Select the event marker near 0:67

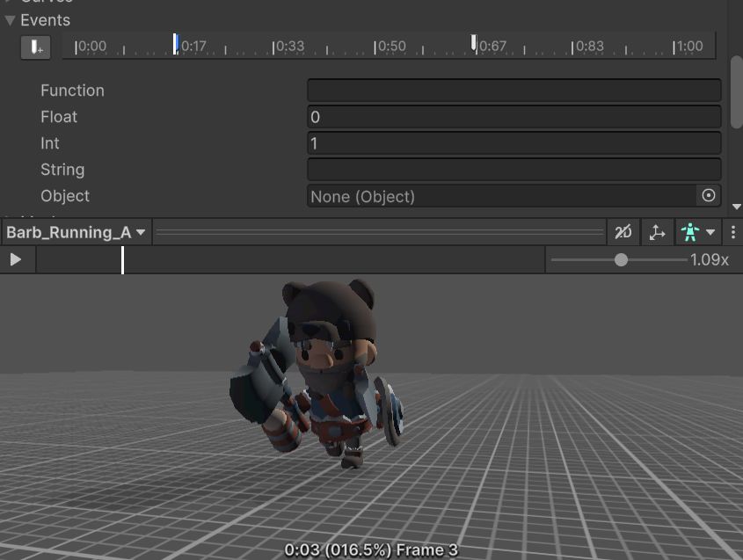click(473, 40)
